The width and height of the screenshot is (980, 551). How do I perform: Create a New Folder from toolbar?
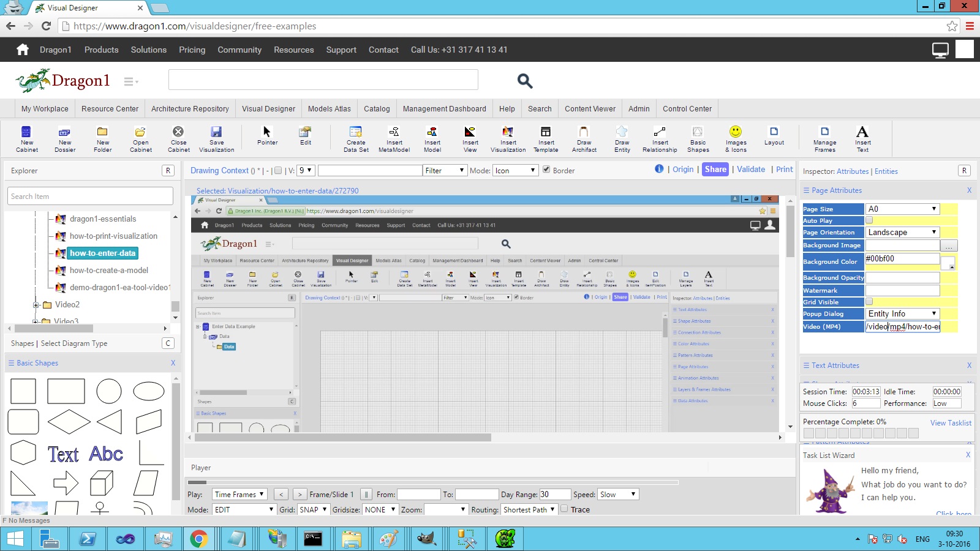102,138
